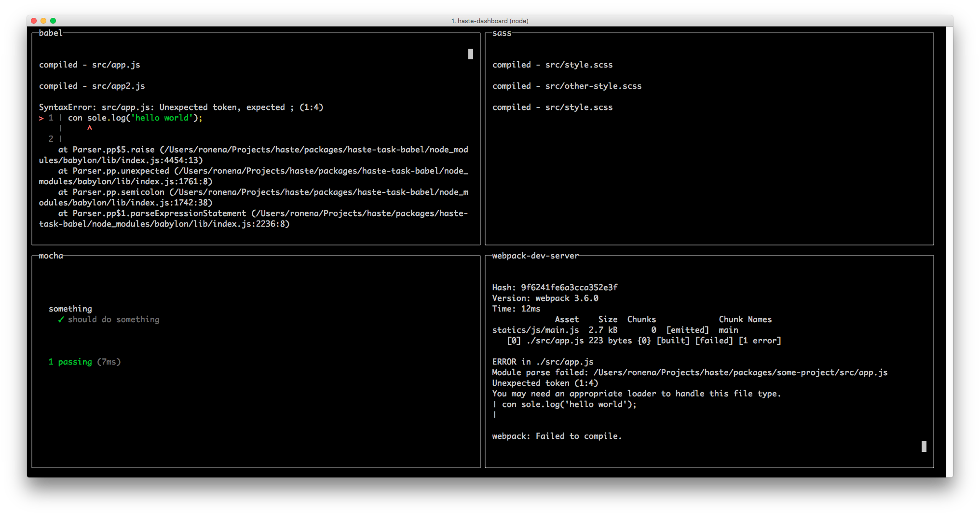Click '1 passing' summary in mocha
980x516 pixels.
(70, 362)
